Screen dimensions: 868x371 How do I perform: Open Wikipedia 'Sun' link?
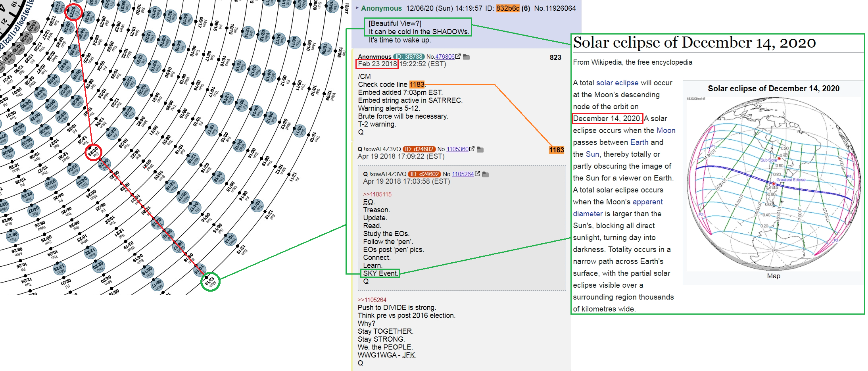click(592, 154)
